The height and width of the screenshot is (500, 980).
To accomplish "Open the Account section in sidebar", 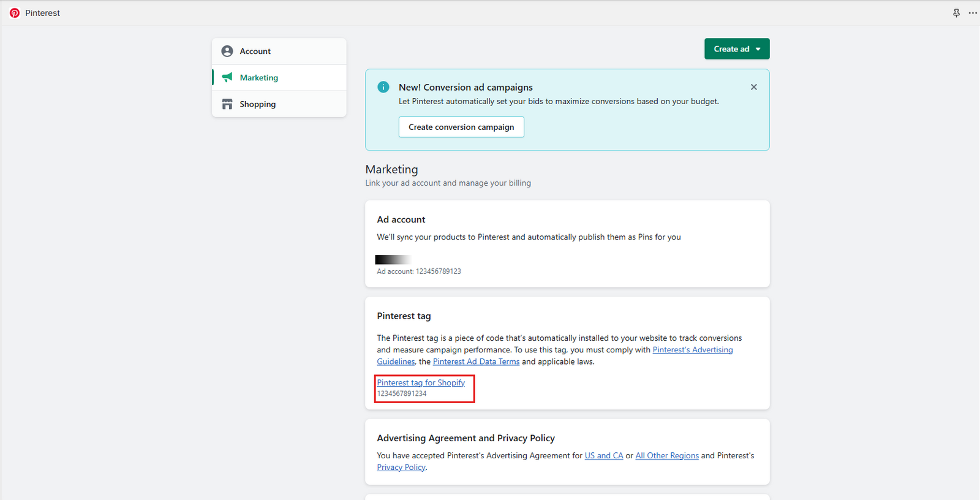I will [255, 51].
